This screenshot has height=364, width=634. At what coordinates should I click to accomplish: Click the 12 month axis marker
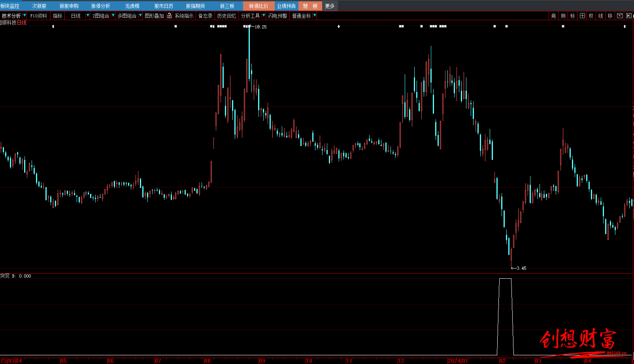tap(401, 361)
